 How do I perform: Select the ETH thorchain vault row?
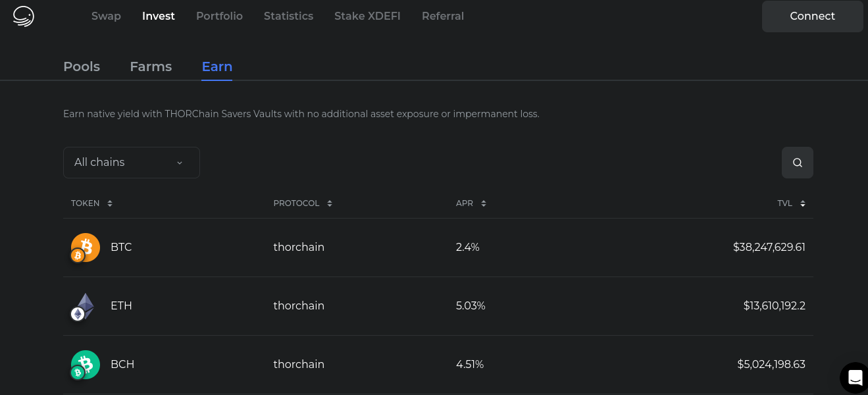point(438,306)
